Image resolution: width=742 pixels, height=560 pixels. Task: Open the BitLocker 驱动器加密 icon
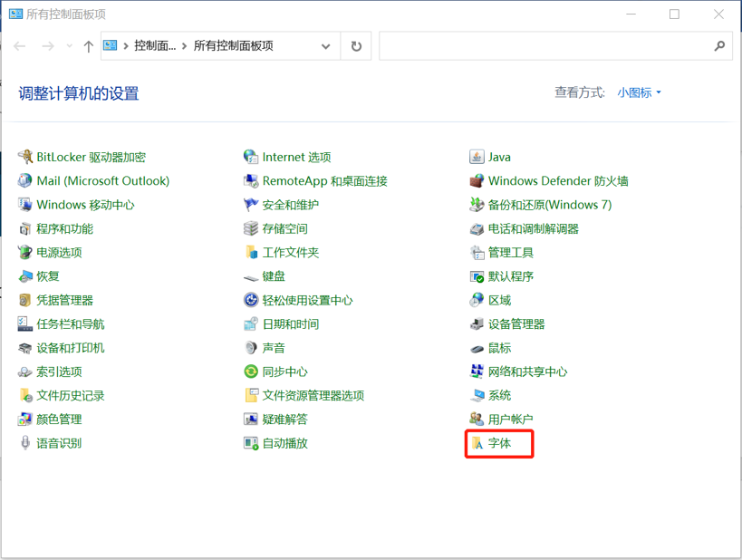[x=24, y=157]
